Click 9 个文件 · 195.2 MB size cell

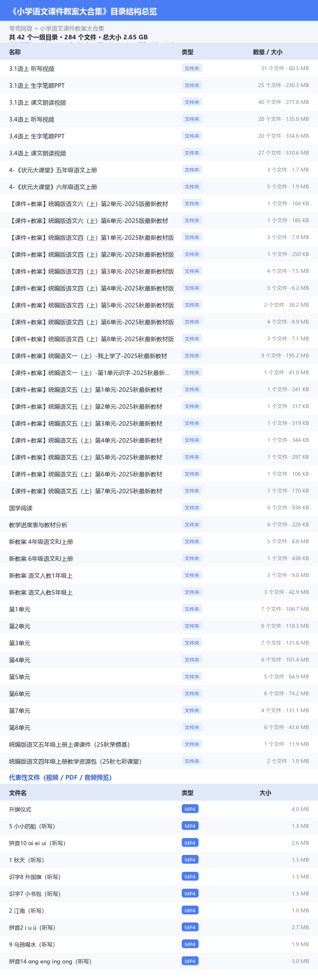[x=285, y=355]
